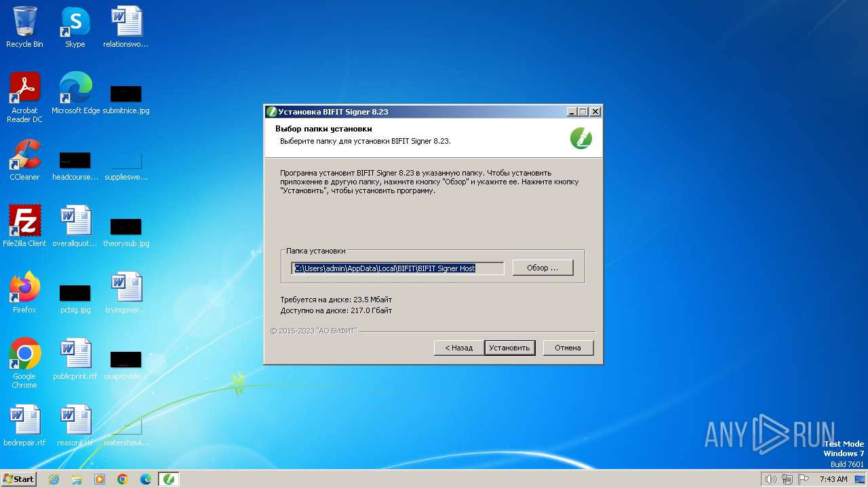Click the Start button
This screenshot has height=488, width=868.
coord(18,479)
